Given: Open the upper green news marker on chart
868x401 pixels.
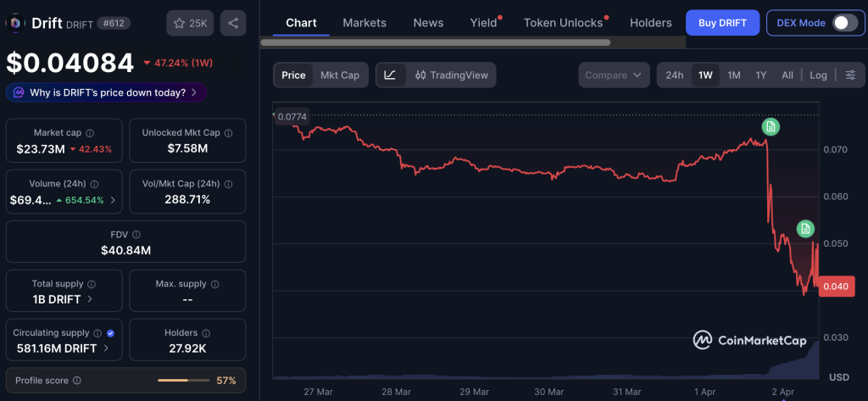Looking at the screenshot, I should [x=770, y=127].
